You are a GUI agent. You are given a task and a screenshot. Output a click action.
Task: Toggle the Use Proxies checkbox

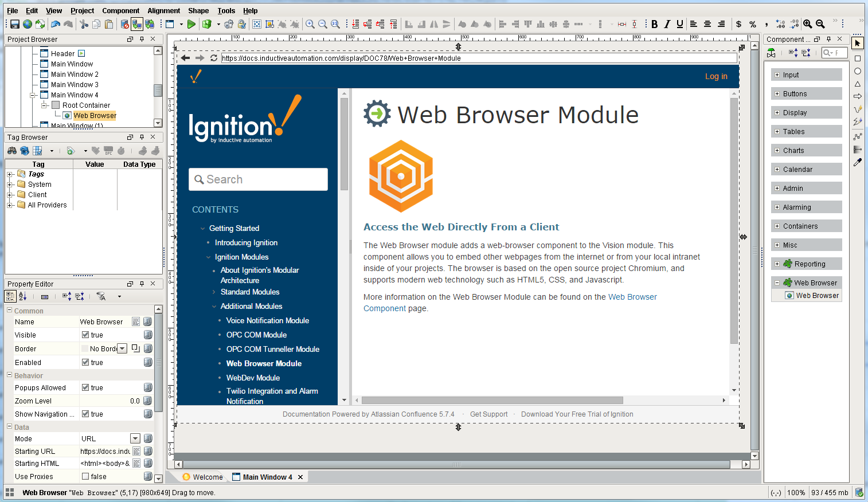85,476
